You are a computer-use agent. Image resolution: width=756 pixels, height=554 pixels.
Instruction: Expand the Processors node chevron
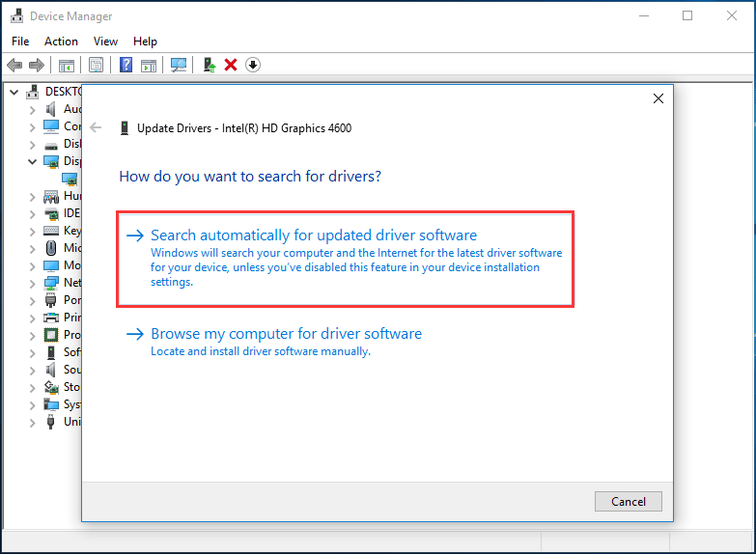32,336
